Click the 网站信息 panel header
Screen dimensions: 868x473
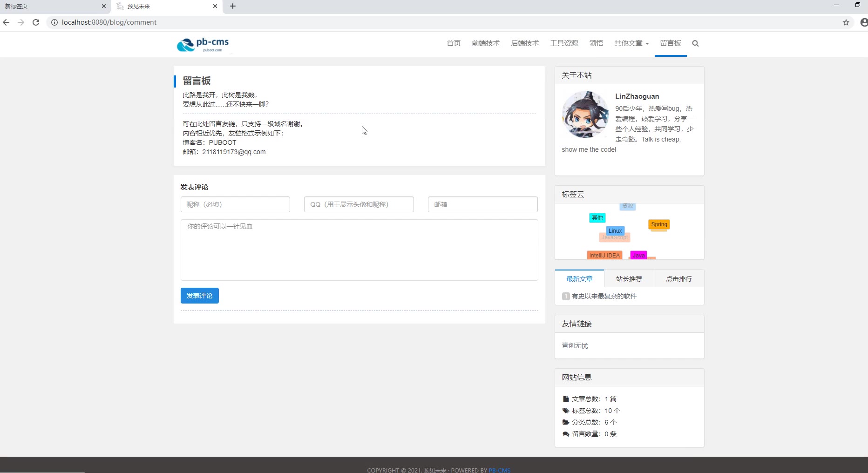click(x=630, y=378)
